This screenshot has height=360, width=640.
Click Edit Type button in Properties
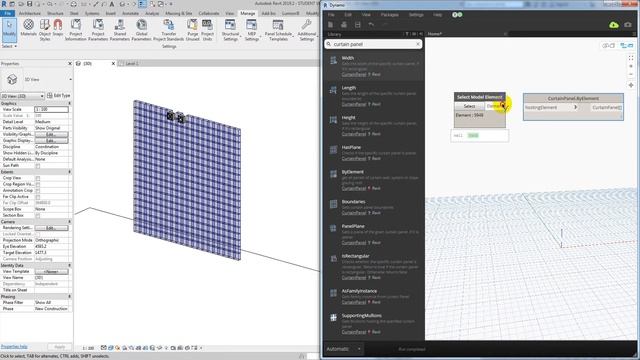[59, 96]
